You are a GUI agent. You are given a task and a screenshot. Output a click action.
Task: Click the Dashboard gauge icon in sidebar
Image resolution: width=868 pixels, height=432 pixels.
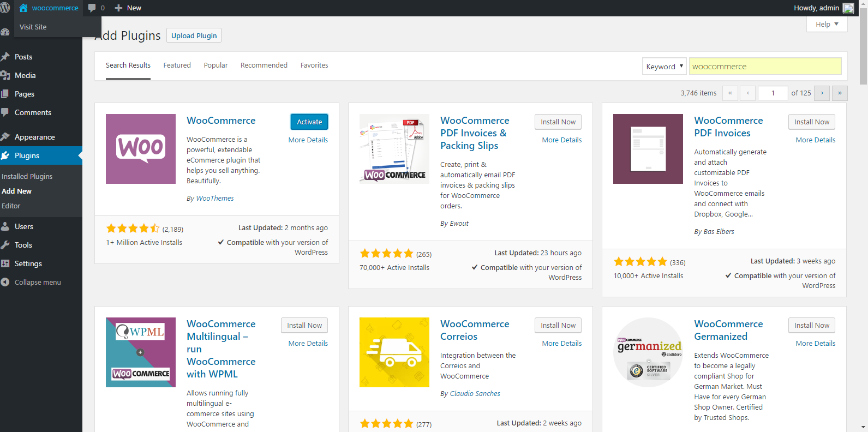point(5,32)
